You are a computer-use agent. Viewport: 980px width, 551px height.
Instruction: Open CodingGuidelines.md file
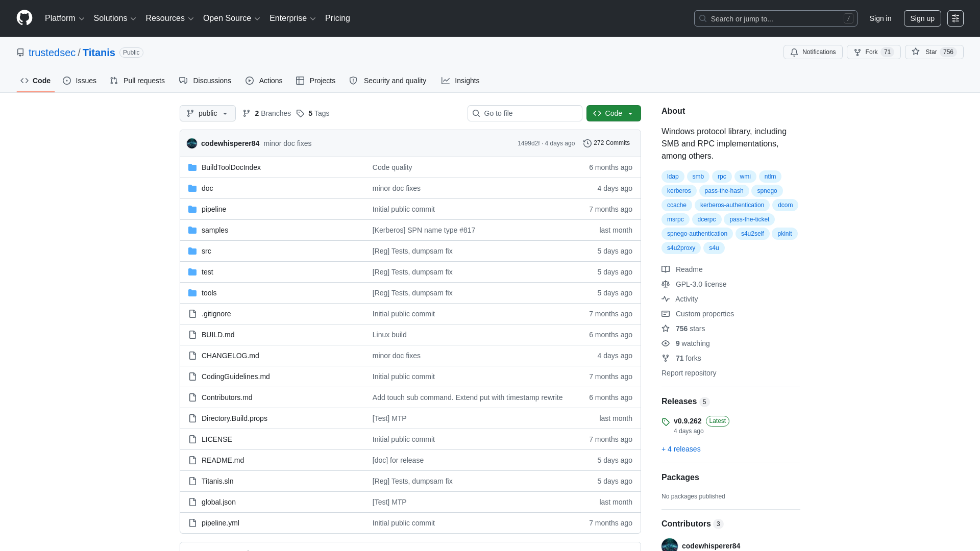tap(236, 377)
